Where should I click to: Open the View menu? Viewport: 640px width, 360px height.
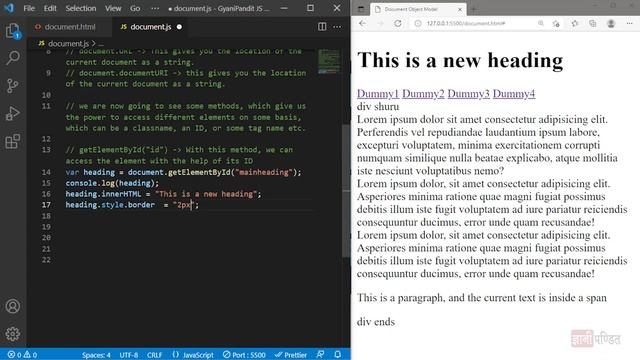pyautogui.click(x=113, y=8)
